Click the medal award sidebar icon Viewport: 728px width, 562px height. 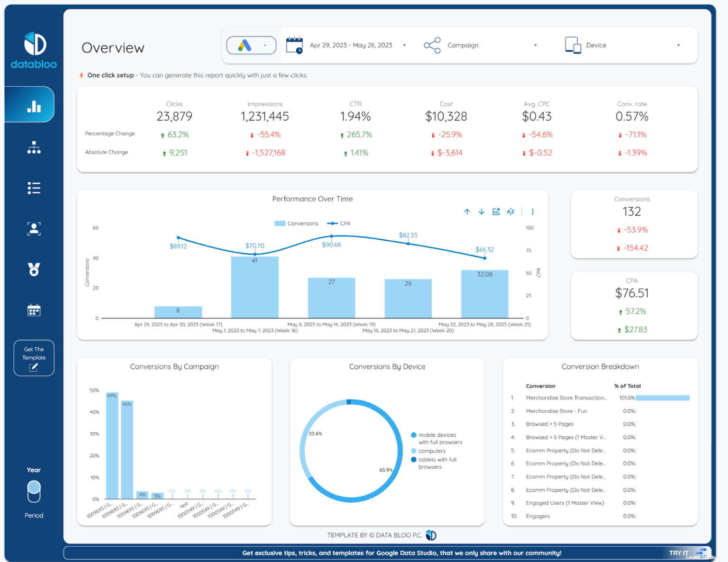tap(34, 270)
